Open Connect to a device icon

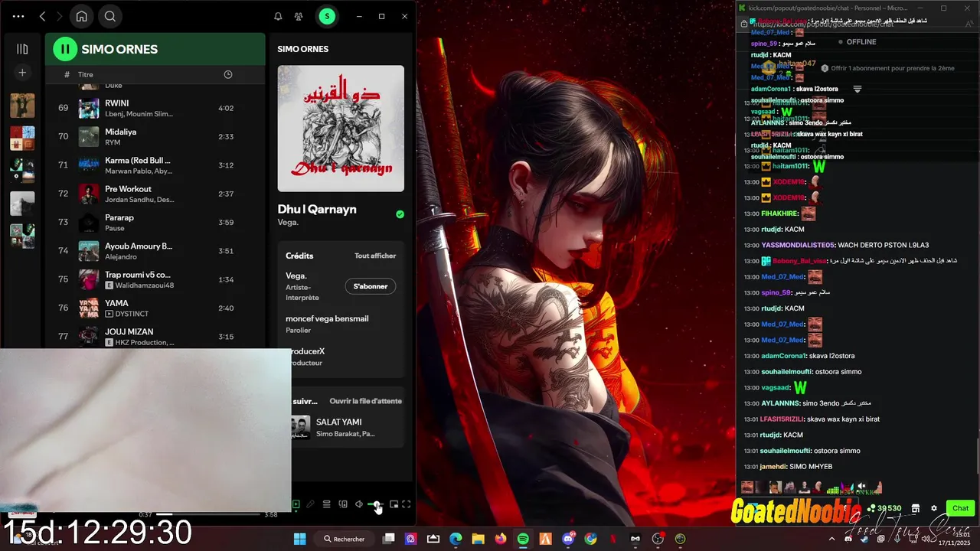coord(343,504)
